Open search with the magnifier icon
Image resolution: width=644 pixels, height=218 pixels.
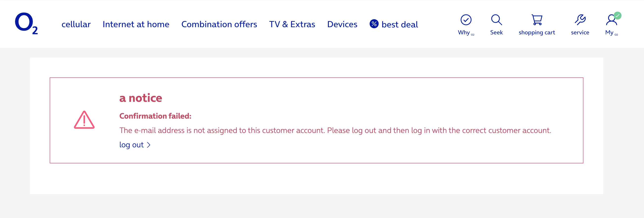[496, 20]
